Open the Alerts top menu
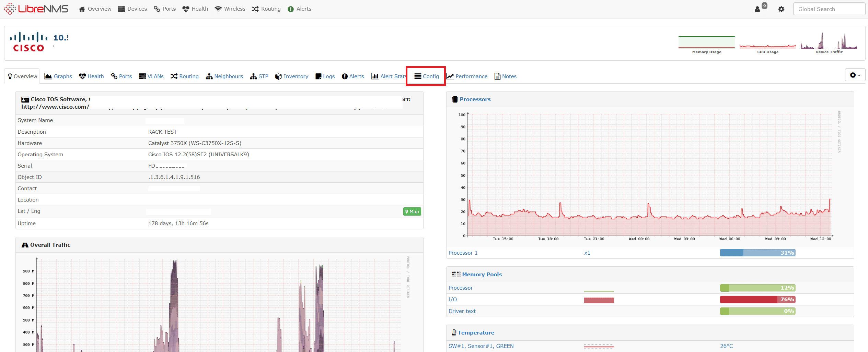868x352 pixels. [x=300, y=9]
